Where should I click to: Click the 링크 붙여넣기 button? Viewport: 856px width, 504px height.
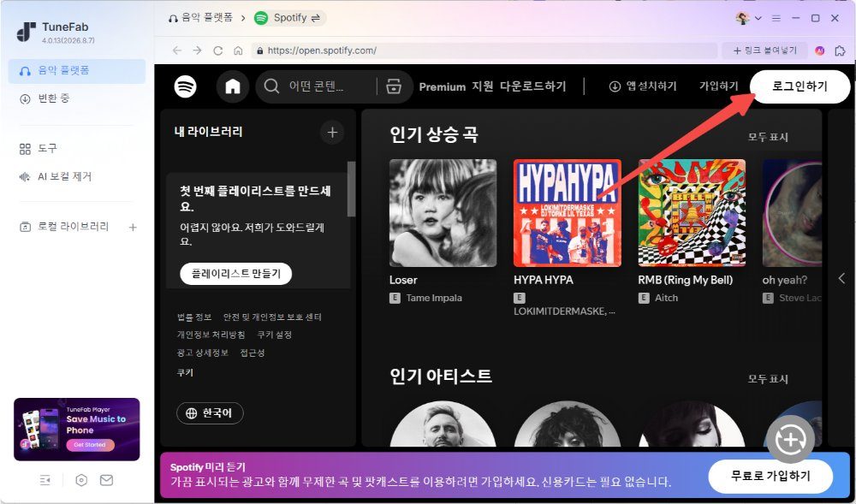pyautogui.click(x=764, y=50)
